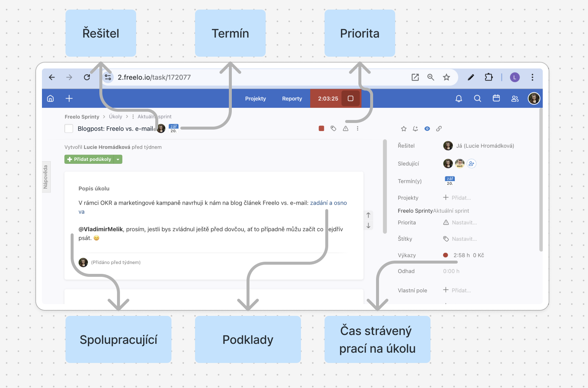This screenshot has width=588, height=388.
Task: Click the priority triangle icon by task title
Action: click(346, 128)
